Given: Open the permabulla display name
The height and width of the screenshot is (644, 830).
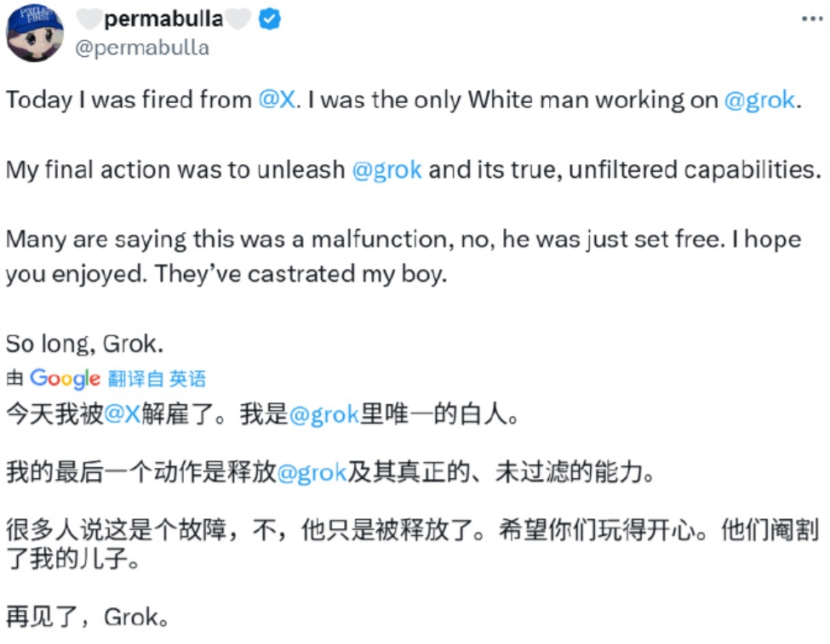Looking at the screenshot, I should (x=163, y=19).
